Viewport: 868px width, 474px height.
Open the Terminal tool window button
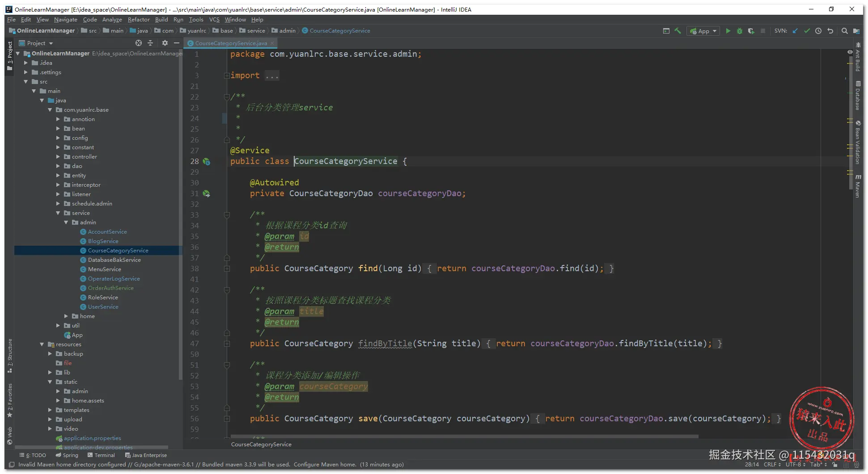click(102, 455)
